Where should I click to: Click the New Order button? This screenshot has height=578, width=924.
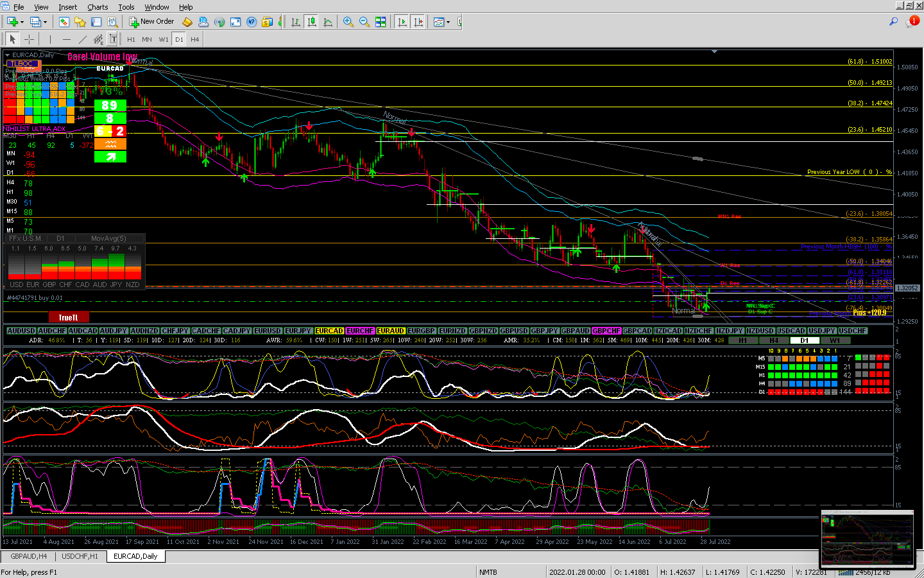151,22
